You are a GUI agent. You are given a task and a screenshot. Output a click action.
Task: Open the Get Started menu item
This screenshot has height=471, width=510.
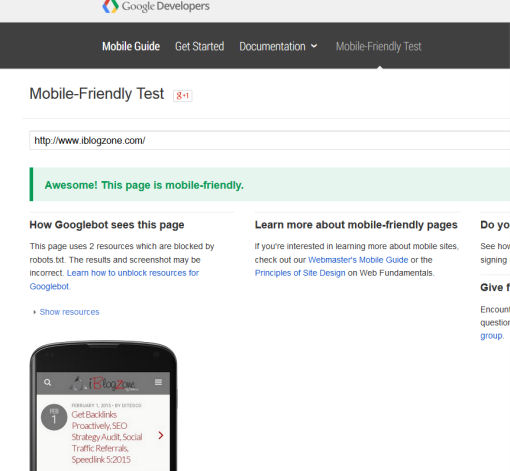tap(199, 46)
